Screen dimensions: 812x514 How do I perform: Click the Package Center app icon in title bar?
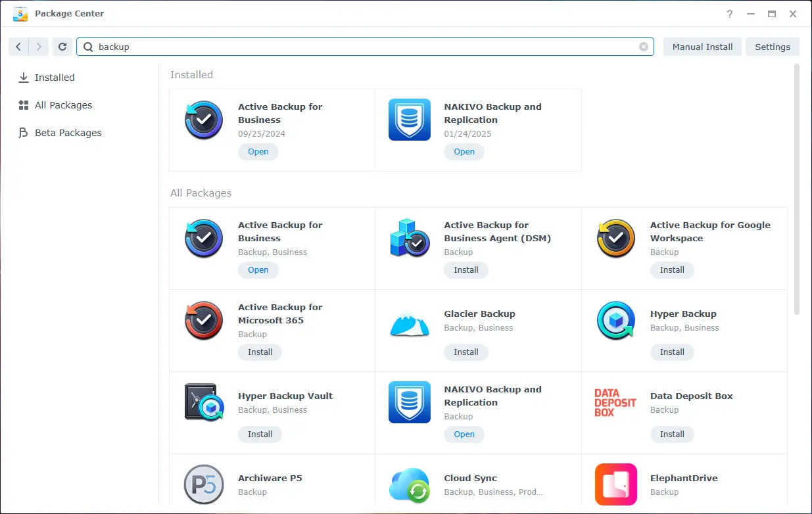[20, 14]
